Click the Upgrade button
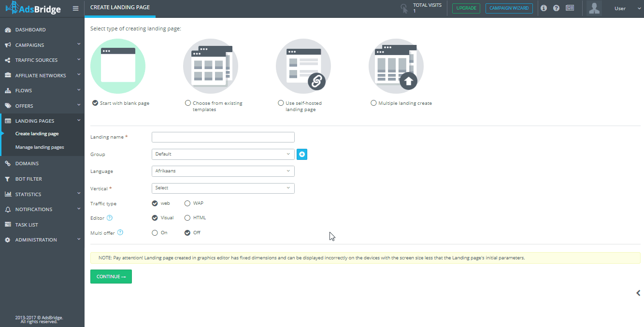Image resolution: width=644 pixels, height=327 pixels. pos(466,8)
